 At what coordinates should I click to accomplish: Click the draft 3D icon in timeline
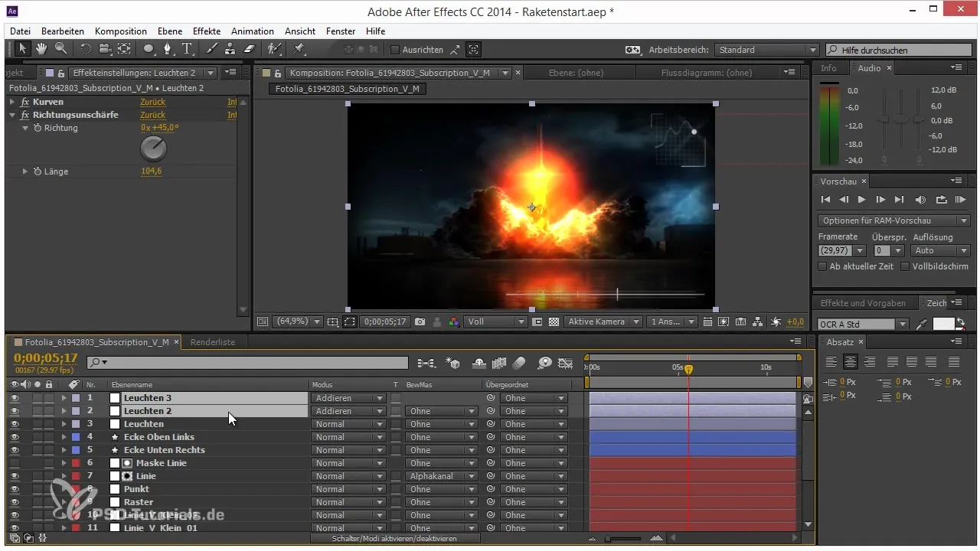452,363
